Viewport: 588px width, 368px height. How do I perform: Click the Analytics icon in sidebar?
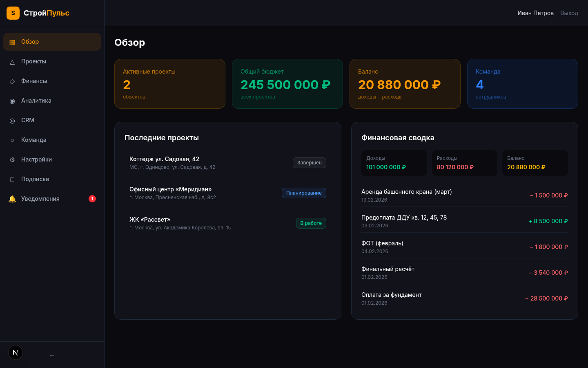[12, 101]
